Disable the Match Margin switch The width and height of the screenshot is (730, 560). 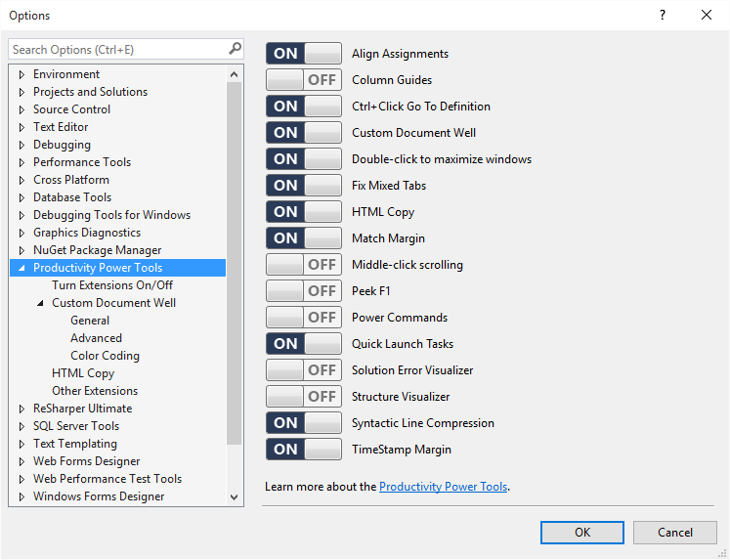point(304,238)
